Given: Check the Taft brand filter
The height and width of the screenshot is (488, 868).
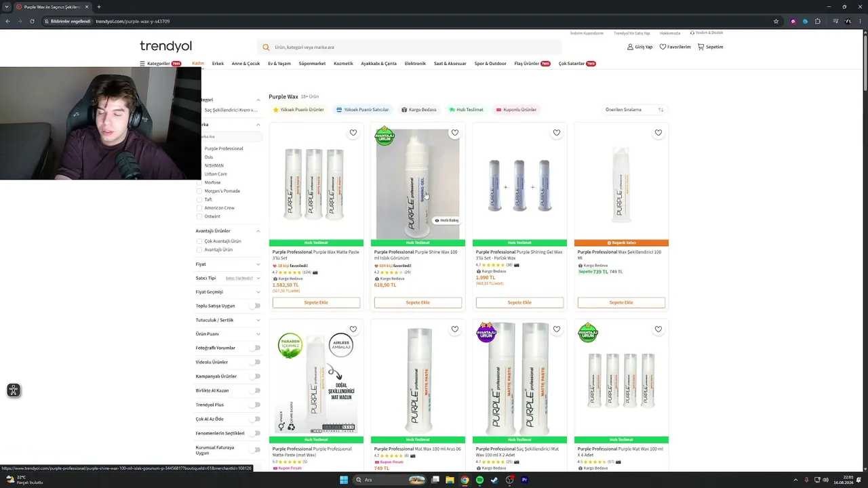Looking at the screenshot, I should point(199,199).
